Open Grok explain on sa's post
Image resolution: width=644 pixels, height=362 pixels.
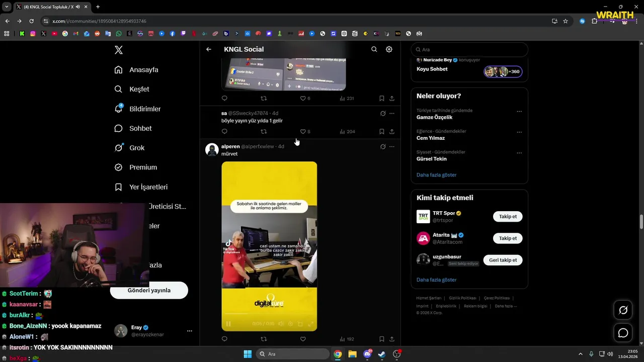(383, 114)
